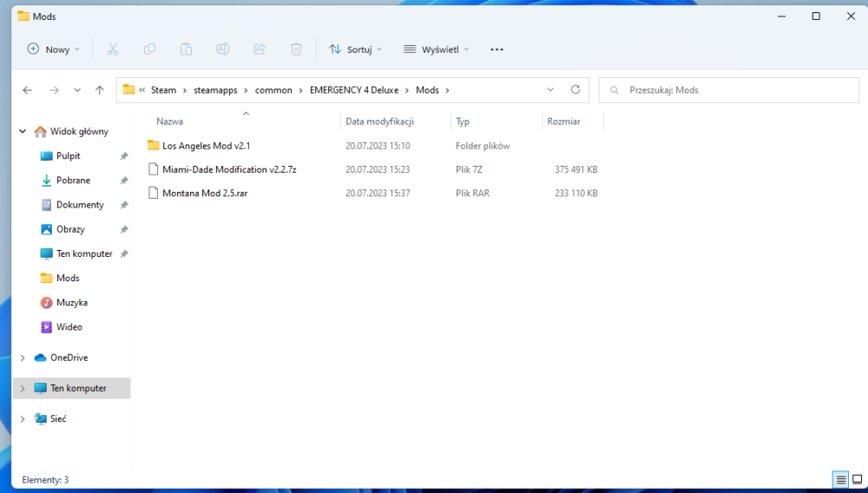Click the Paste clipboard icon
The image size is (868, 493).
coord(186,49)
